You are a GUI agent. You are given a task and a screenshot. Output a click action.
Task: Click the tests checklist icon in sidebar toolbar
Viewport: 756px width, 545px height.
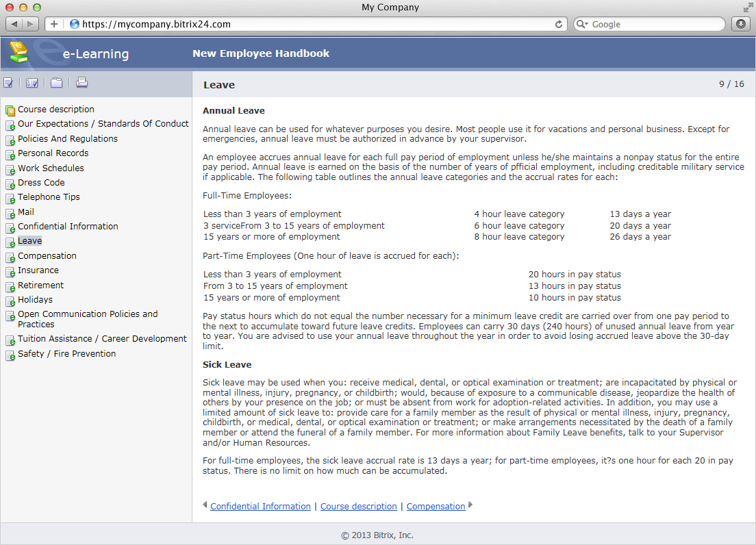8,84
